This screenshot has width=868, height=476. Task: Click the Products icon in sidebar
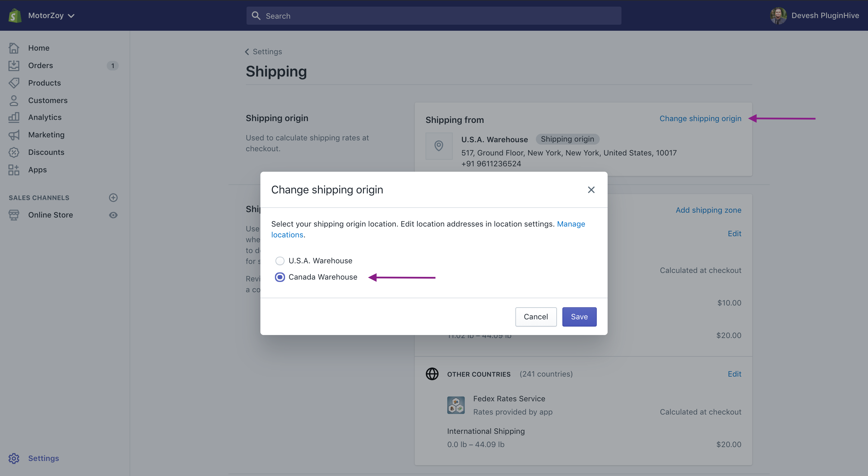click(15, 83)
